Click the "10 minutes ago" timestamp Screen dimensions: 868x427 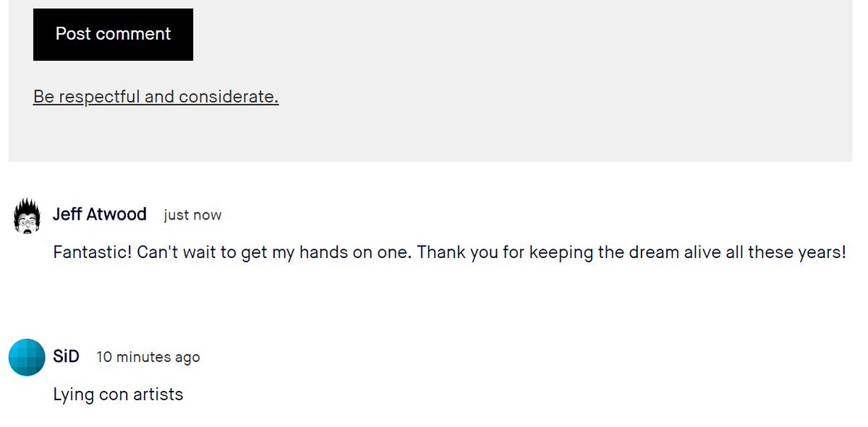tap(148, 357)
